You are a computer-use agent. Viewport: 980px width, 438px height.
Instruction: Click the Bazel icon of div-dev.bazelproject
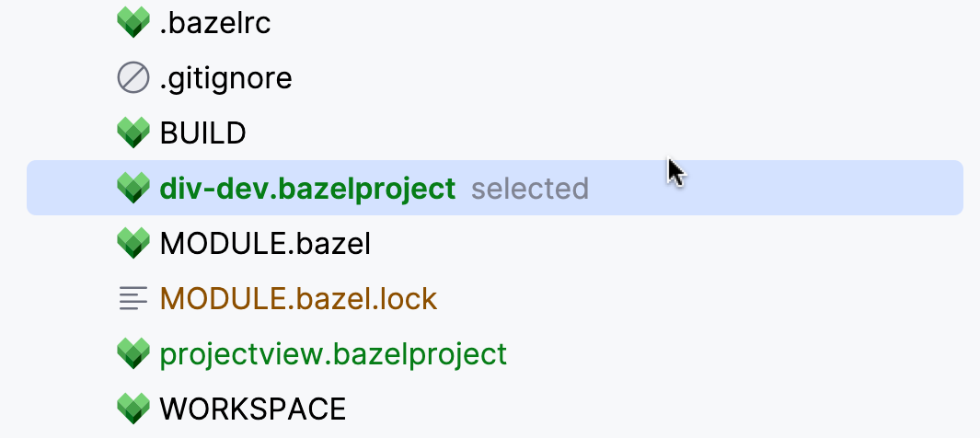point(133,188)
